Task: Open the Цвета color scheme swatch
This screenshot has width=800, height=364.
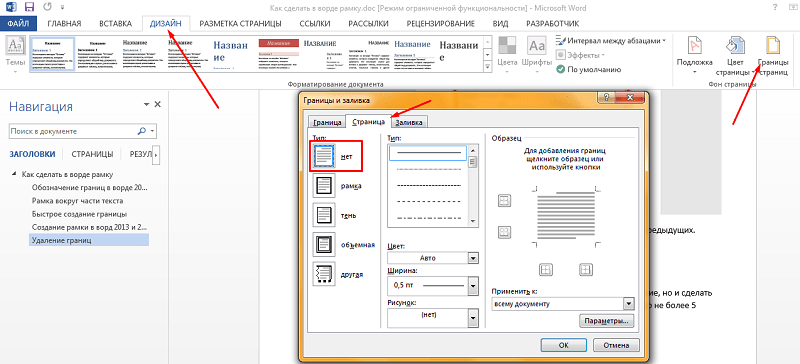Action: click(508, 54)
